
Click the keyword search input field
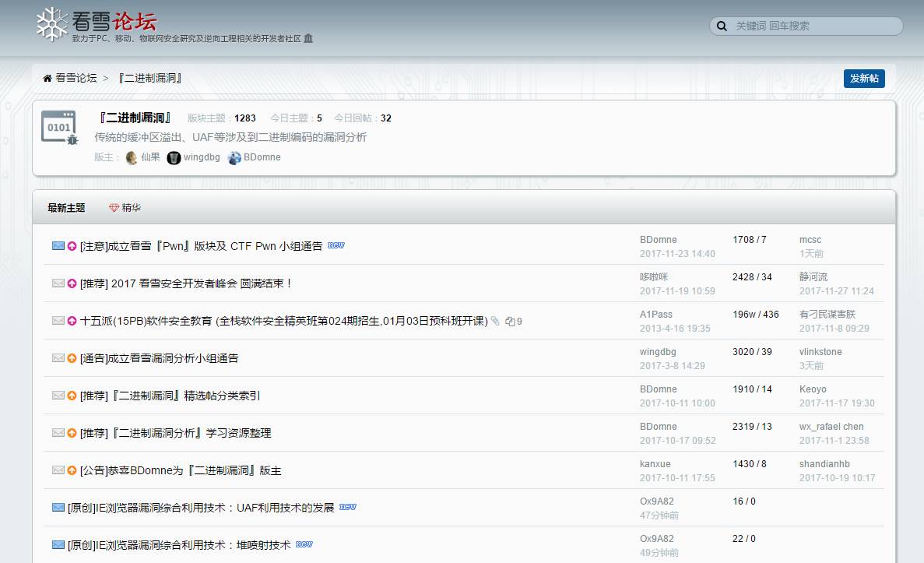pos(806,26)
